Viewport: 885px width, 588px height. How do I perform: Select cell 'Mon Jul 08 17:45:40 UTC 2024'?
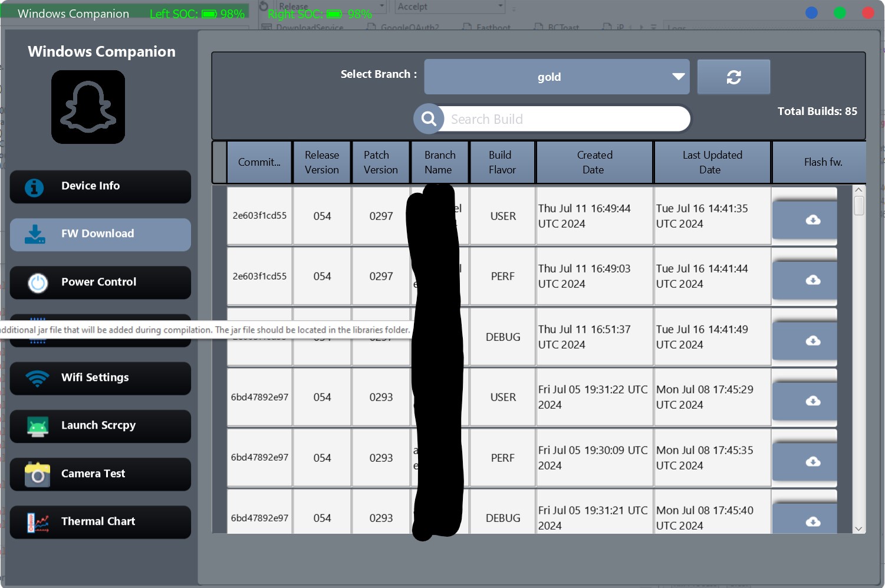[712, 512]
